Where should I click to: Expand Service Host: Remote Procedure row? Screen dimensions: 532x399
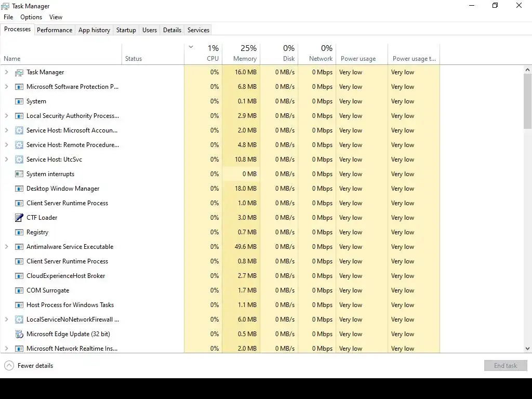(6, 145)
